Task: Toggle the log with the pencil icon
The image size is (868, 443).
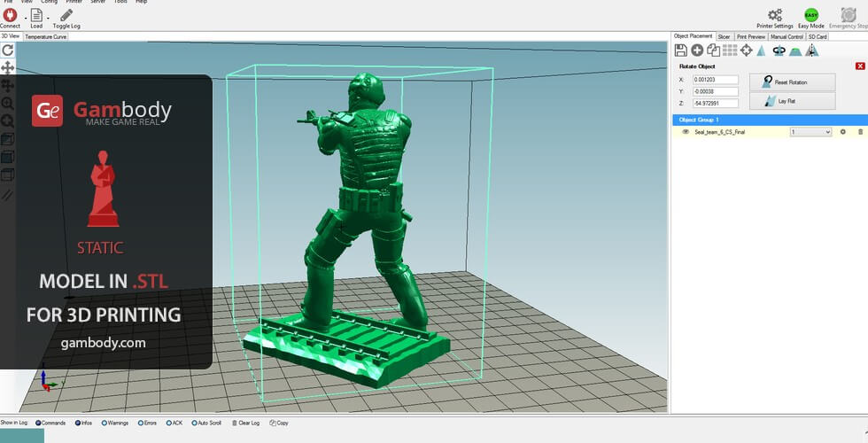Action: 66,15
